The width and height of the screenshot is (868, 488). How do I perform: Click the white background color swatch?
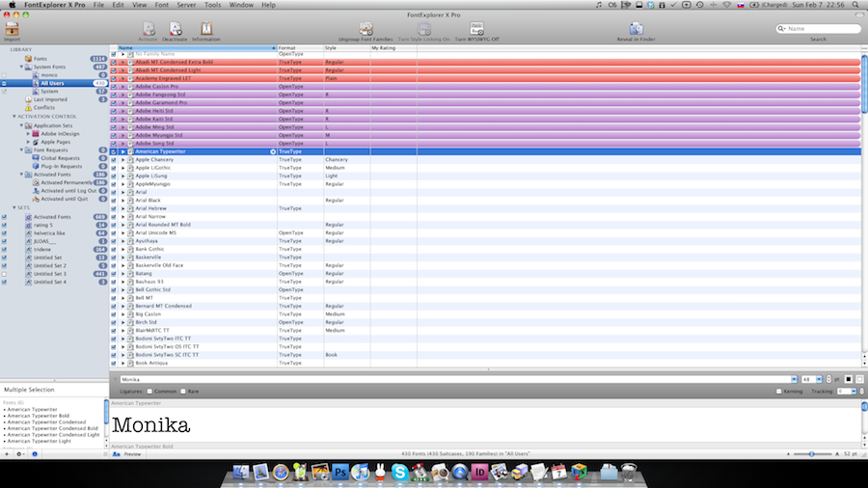click(859, 380)
